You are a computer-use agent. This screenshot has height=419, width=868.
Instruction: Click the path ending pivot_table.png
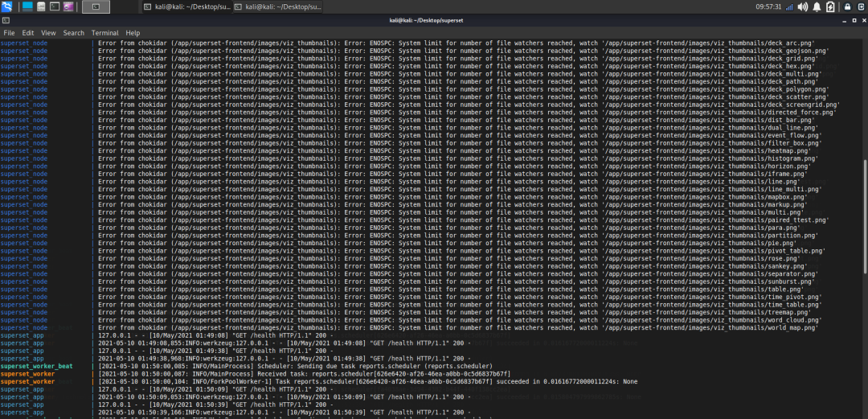coord(714,250)
